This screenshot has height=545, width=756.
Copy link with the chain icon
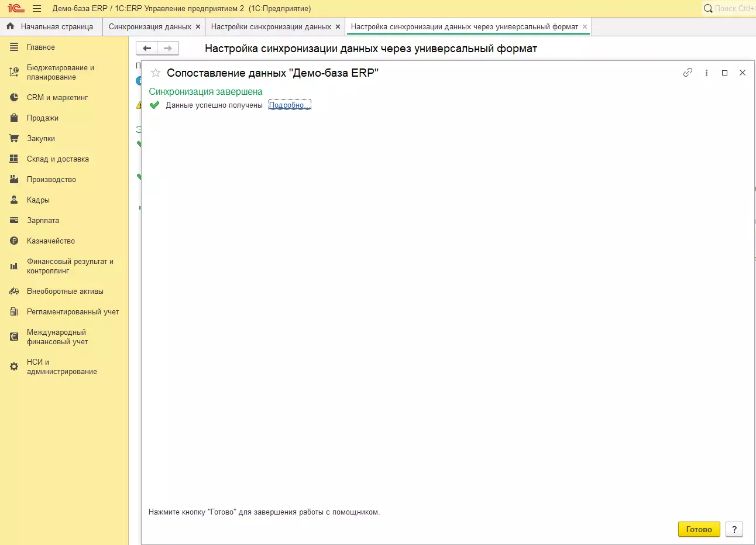pos(688,73)
